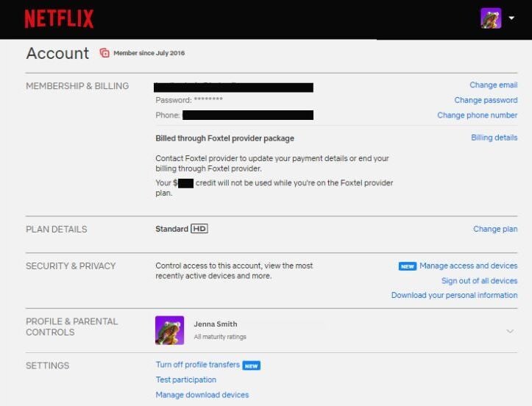Click the HD quality badge icon
The height and width of the screenshot is (406, 532).
(x=199, y=229)
